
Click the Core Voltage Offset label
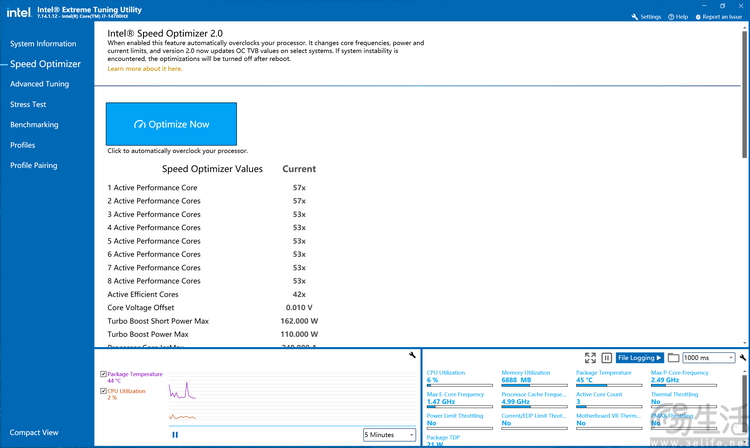click(141, 307)
